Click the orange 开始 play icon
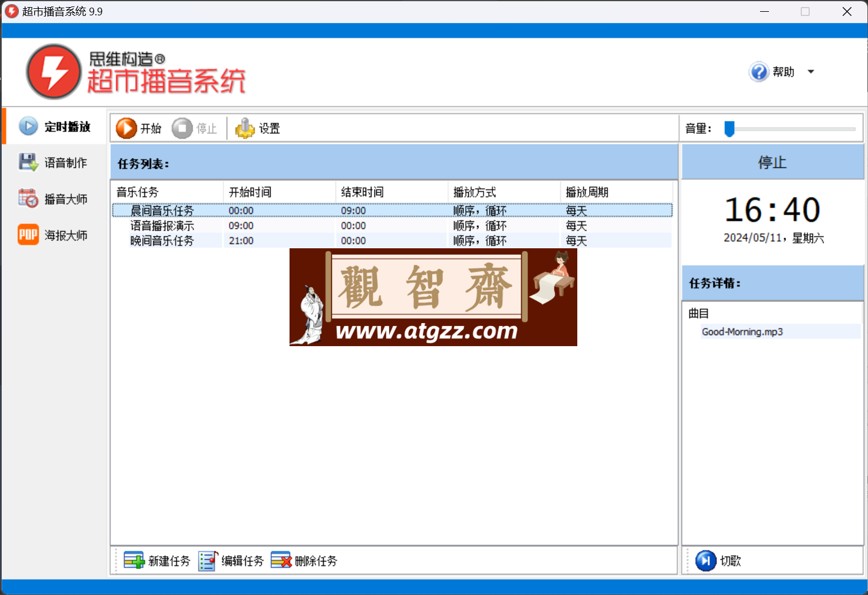Viewport: 868px width, 595px height. coord(126,128)
